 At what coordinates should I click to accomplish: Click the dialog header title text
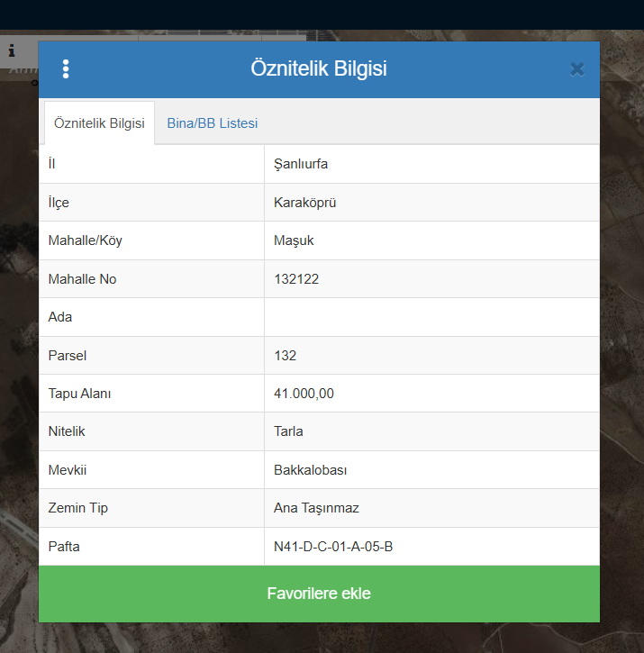click(319, 69)
